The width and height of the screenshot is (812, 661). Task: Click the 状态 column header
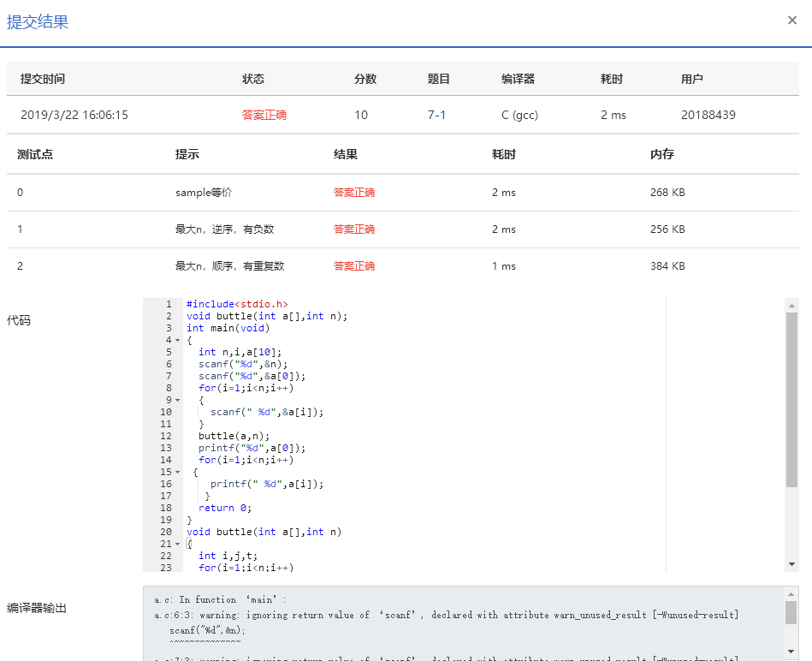pos(253,79)
